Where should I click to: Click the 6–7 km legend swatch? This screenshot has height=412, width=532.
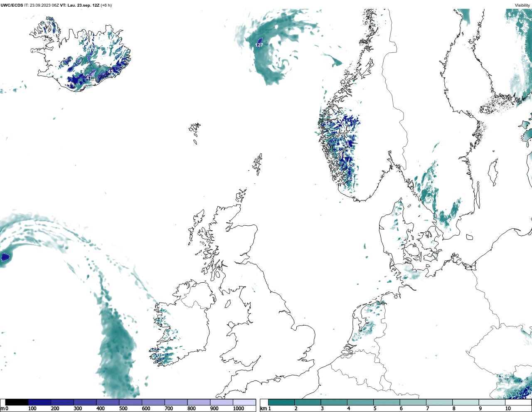(413, 402)
